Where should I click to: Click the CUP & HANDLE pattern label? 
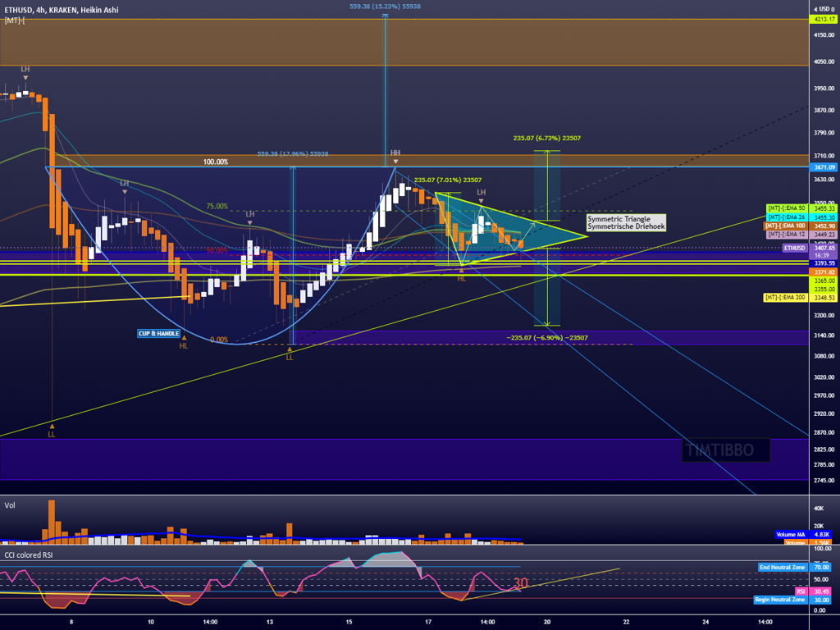point(158,334)
